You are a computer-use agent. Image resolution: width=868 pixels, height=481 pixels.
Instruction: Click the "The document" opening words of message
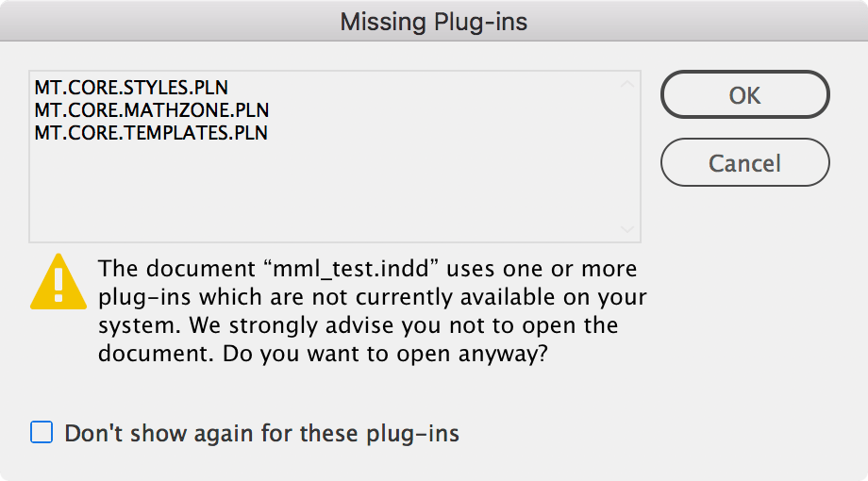click(x=177, y=269)
